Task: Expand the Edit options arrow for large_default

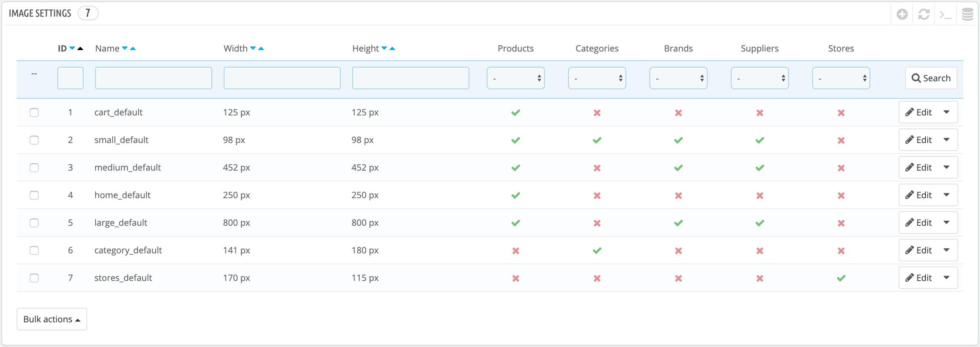Action: [x=946, y=222]
